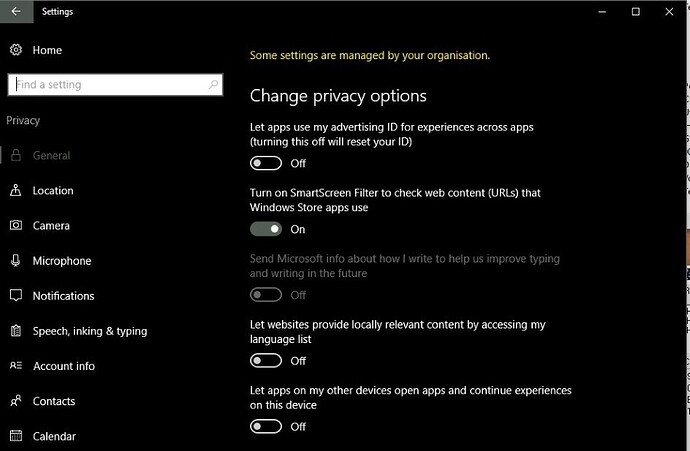Click the Microphone icon in sidebar

[x=16, y=260]
